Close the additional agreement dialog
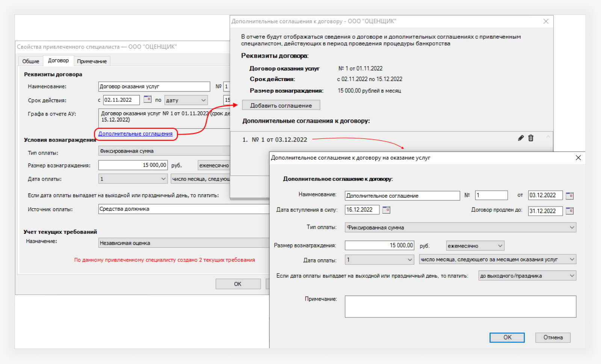This screenshot has height=364, width=601. 578,158
